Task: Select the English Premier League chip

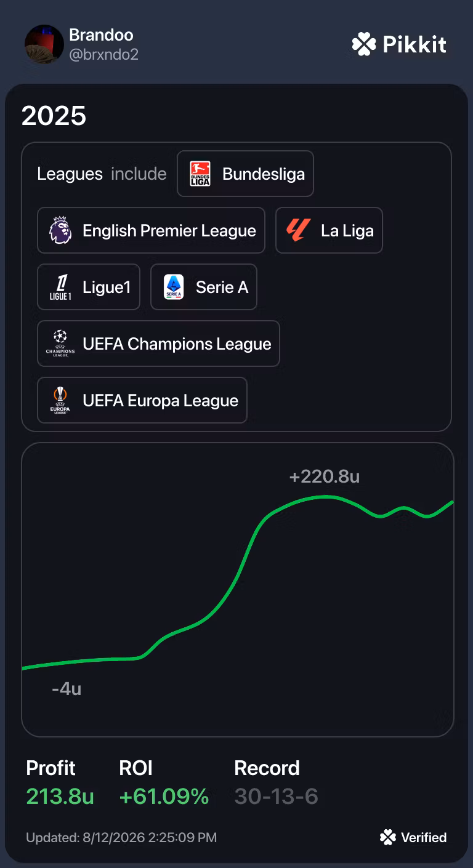Action: 151,230
